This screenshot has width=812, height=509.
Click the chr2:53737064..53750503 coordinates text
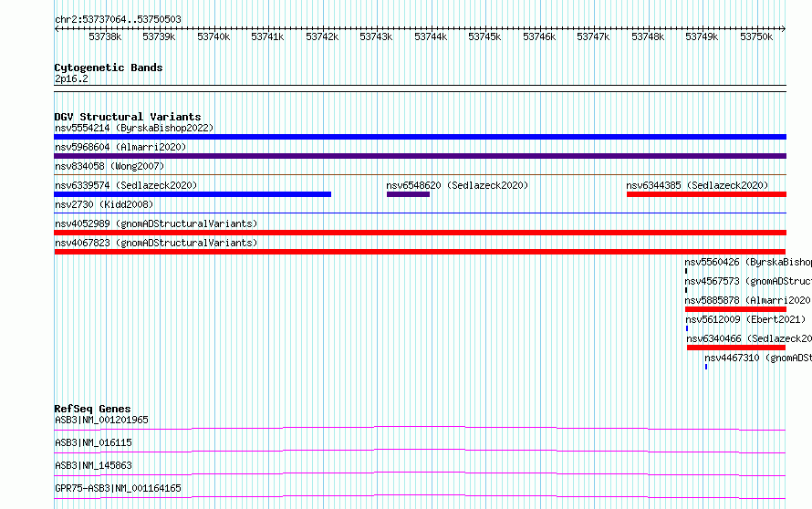[118, 19]
